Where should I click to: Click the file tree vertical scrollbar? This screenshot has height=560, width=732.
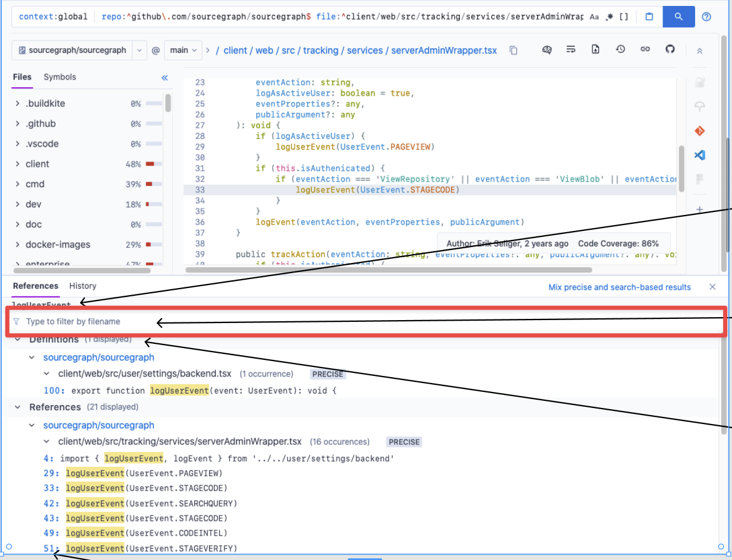coord(168,103)
